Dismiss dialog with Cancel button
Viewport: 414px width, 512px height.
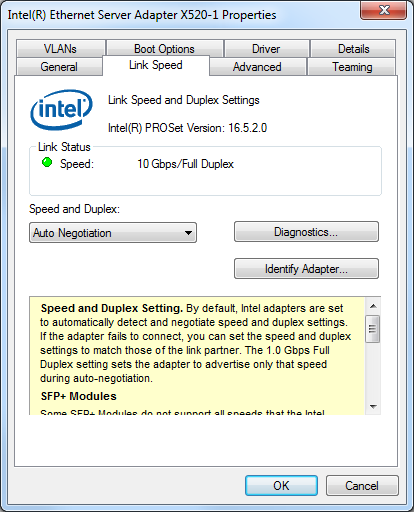pyautogui.click(x=362, y=485)
